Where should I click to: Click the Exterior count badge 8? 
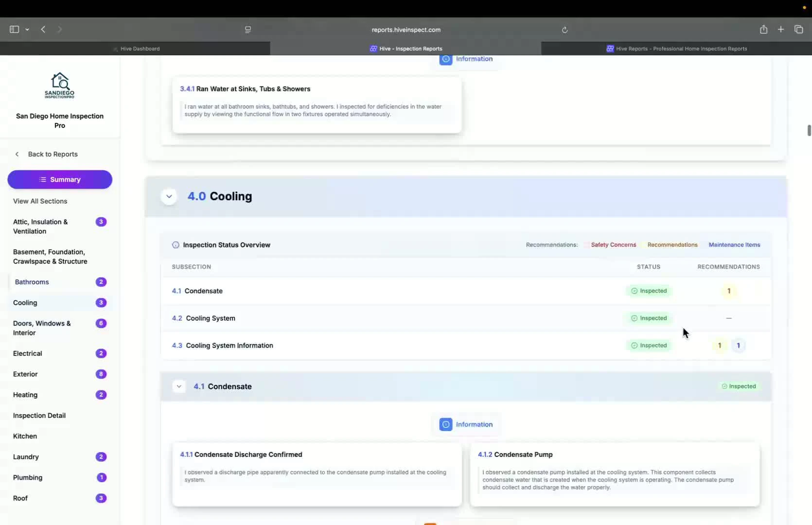[101, 374]
